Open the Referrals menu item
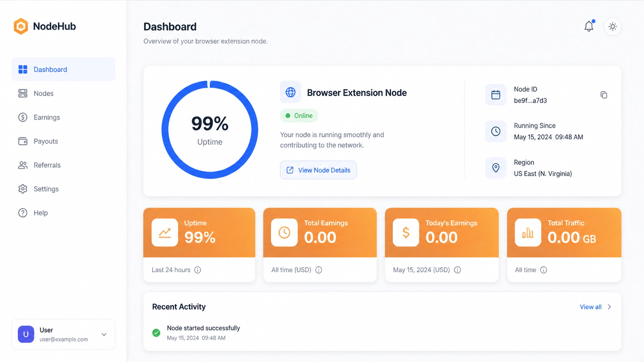 tap(63, 165)
